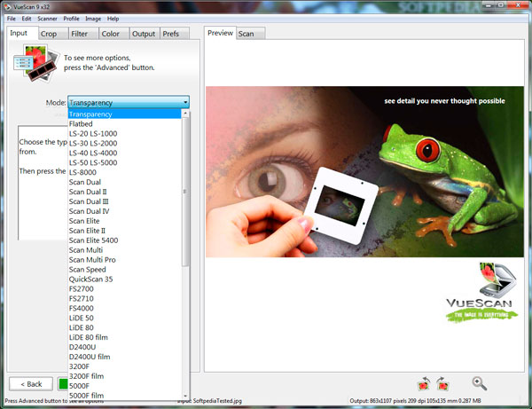
Task: Switch to the Filter tab
Action: [79, 34]
